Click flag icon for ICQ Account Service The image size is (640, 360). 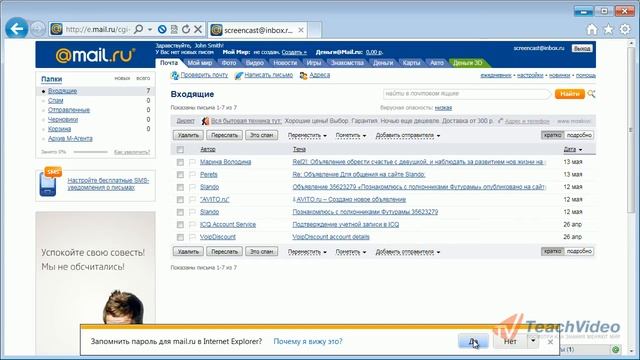coord(192,224)
